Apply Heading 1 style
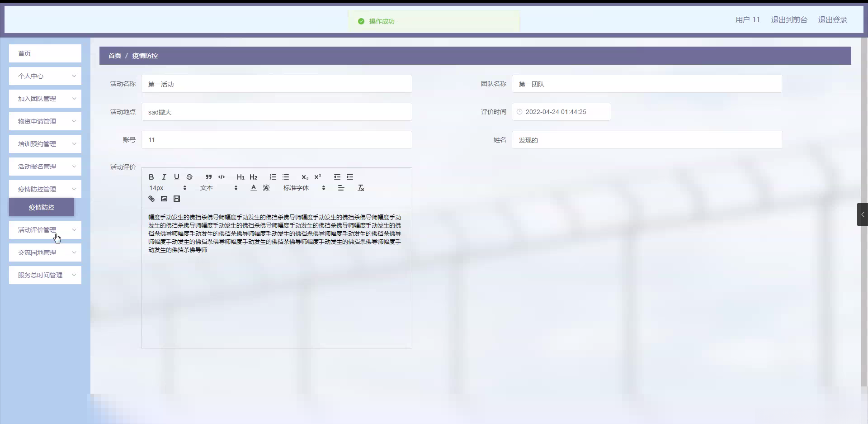Image resolution: width=868 pixels, height=424 pixels. coord(240,177)
